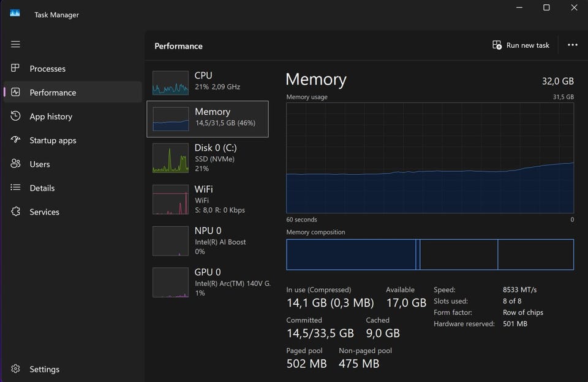This screenshot has width=588, height=382.
Task: Click the App history clock icon
Action: pyautogui.click(x=16, y=117)
